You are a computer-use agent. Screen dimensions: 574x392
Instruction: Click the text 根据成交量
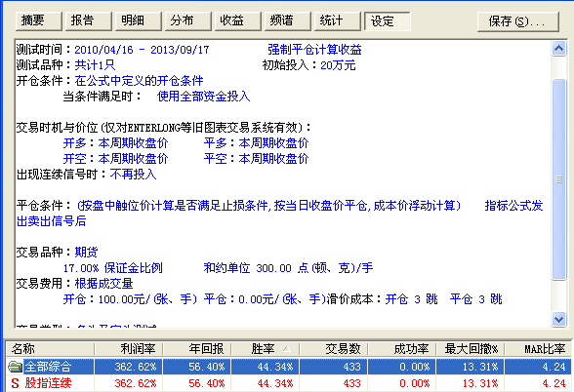tap(103, 284)
